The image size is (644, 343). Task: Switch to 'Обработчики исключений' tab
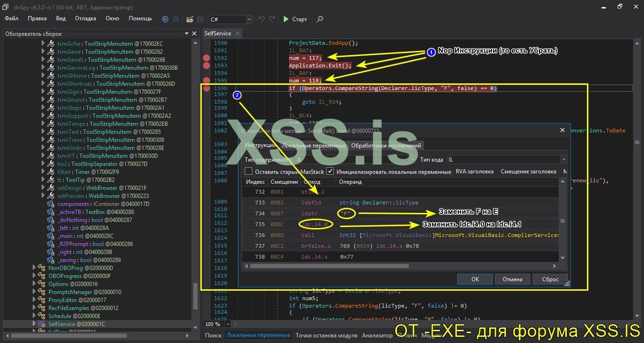click(386, 146)
